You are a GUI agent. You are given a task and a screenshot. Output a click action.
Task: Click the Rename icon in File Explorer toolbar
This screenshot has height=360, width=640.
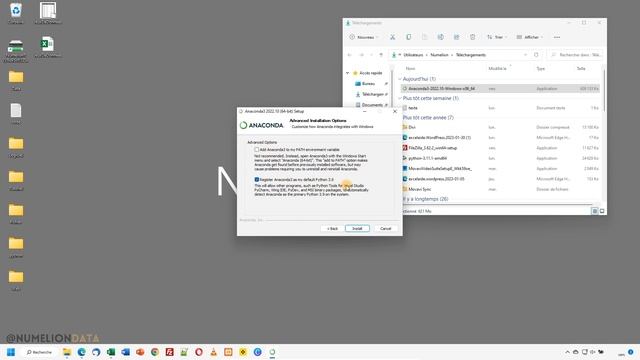(x=440, y=37)
